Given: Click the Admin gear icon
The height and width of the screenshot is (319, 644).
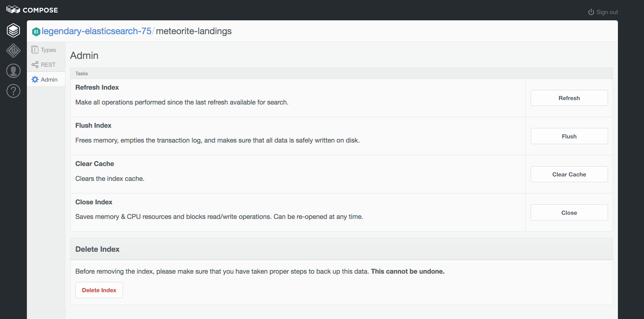Looking at the screenshot, I should tap(35, 79).
